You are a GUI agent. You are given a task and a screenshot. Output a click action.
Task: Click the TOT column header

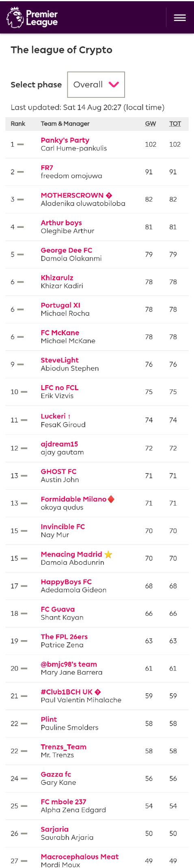[x=175, y=124]
